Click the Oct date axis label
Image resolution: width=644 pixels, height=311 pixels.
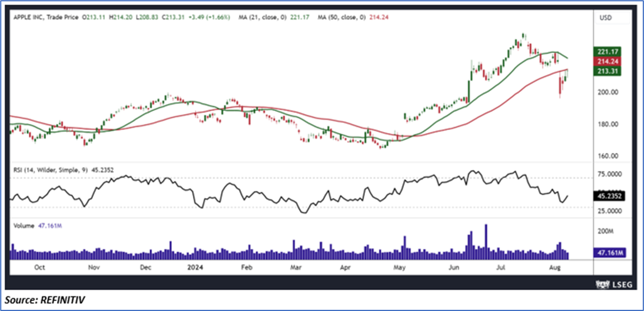[x=39, y=267]
